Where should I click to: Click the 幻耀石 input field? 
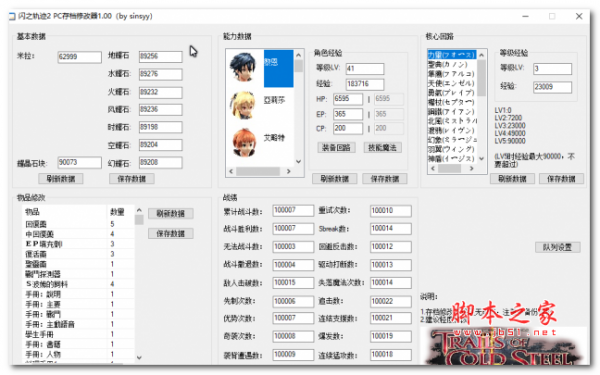pos(161,163)
